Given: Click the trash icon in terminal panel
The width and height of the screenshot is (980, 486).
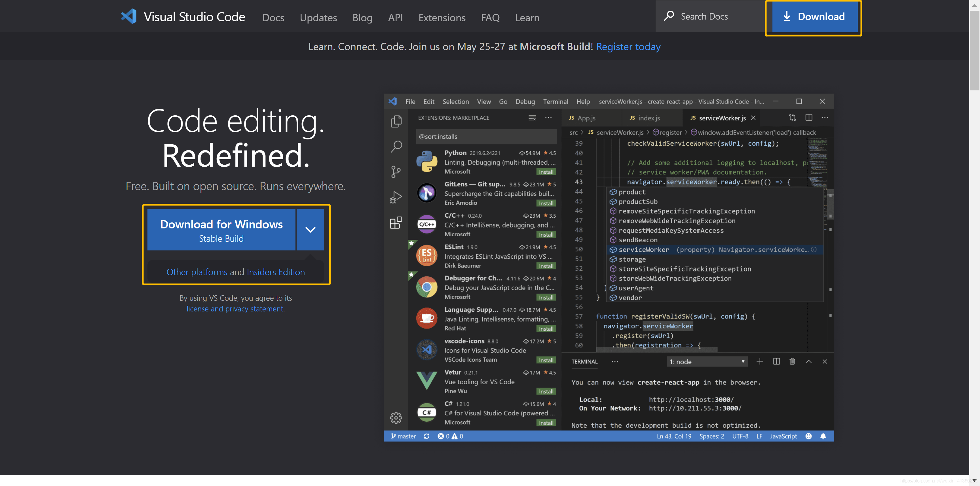Looking at the screenshot, I should [792, 361].
